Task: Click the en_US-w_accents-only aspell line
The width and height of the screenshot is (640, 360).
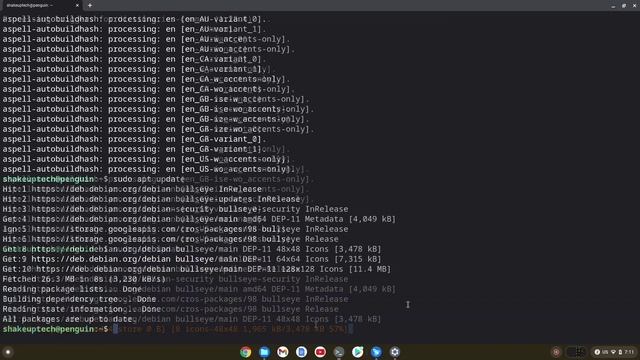Action: pyautogui.click(x=146, y=159)
